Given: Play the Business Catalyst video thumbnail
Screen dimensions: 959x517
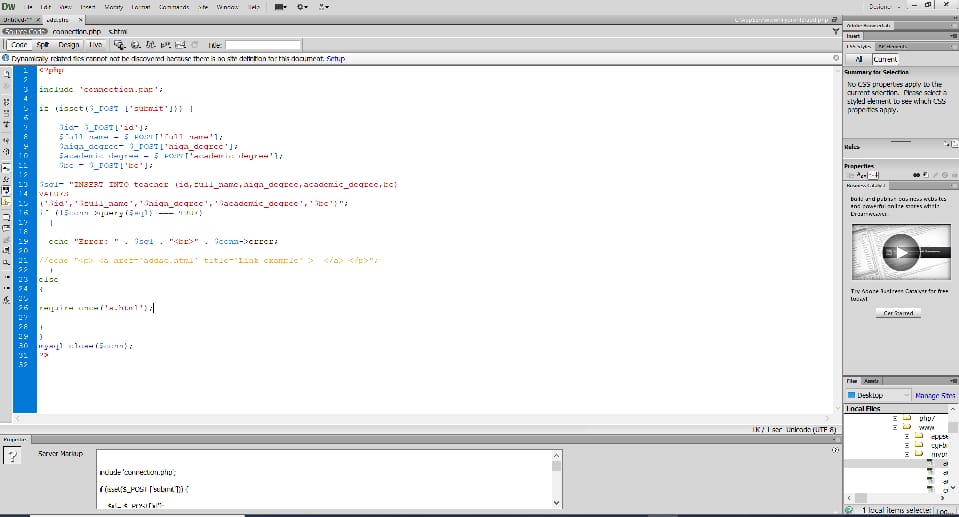Looking at the screenshot, I should coord(902,251).
